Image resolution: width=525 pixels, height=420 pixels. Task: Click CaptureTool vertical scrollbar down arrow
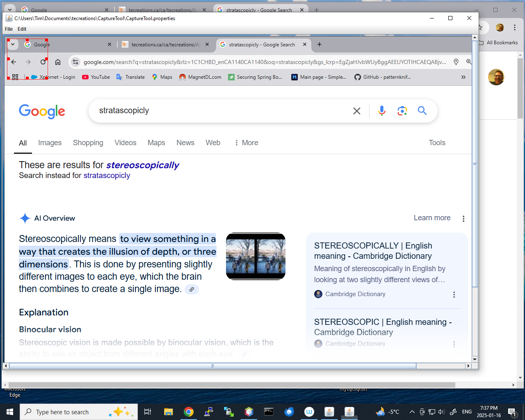[x=475, y=359]
